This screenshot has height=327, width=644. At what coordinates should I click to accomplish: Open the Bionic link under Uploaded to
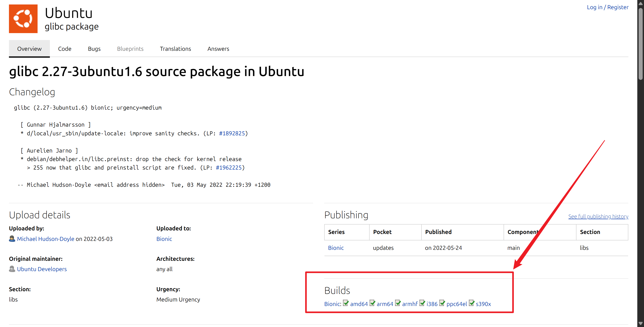[x=164, y=239]
